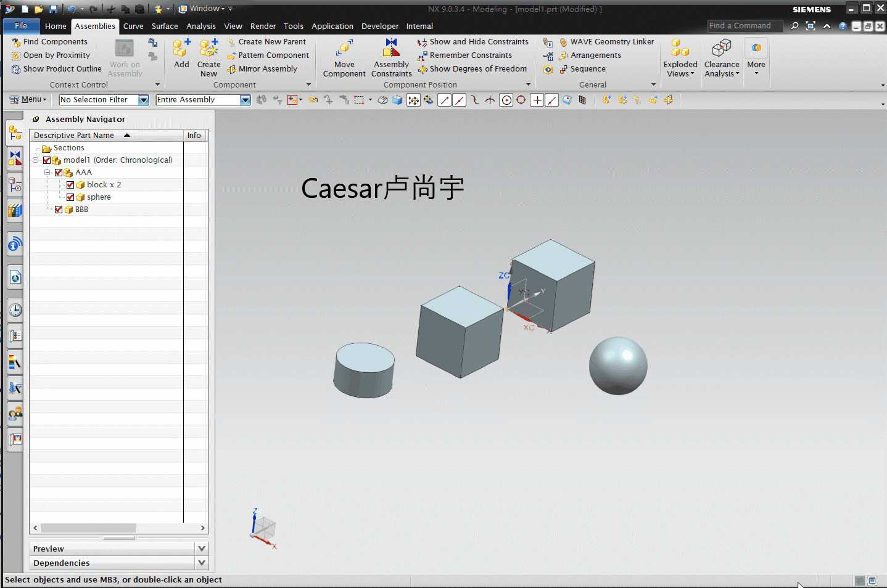Image resolution: width=887 pixels, height=588 pixels.
Task: Toggle the enable snap points button
Action: point(413,100)
